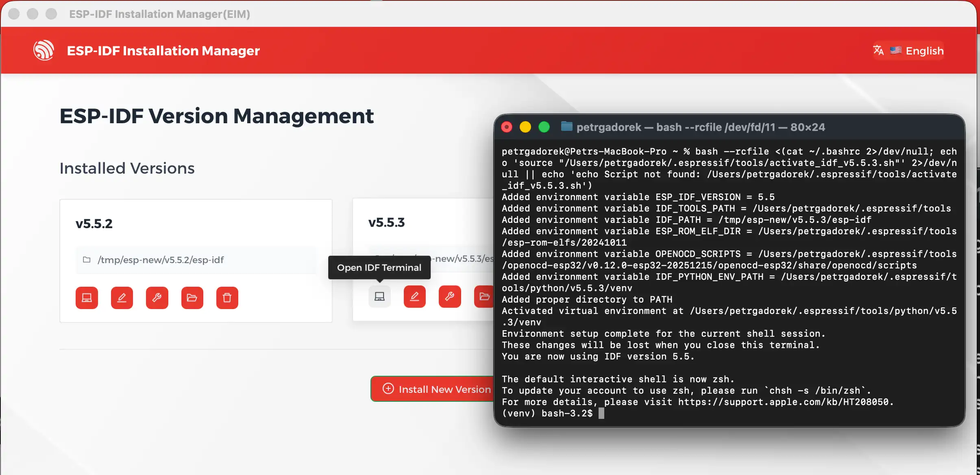
Task: Delete v5.5.2 using trash icon
Action: pos(227,298)
